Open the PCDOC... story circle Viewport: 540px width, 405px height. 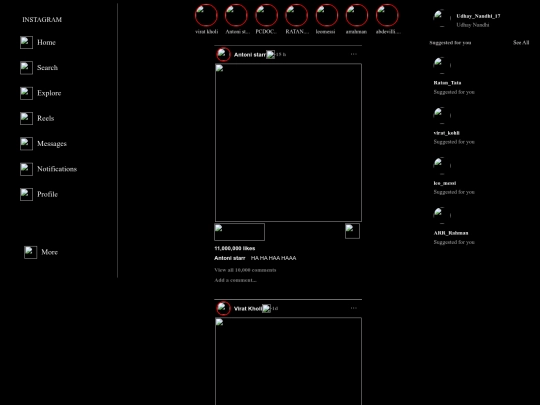tap(267, 15)
